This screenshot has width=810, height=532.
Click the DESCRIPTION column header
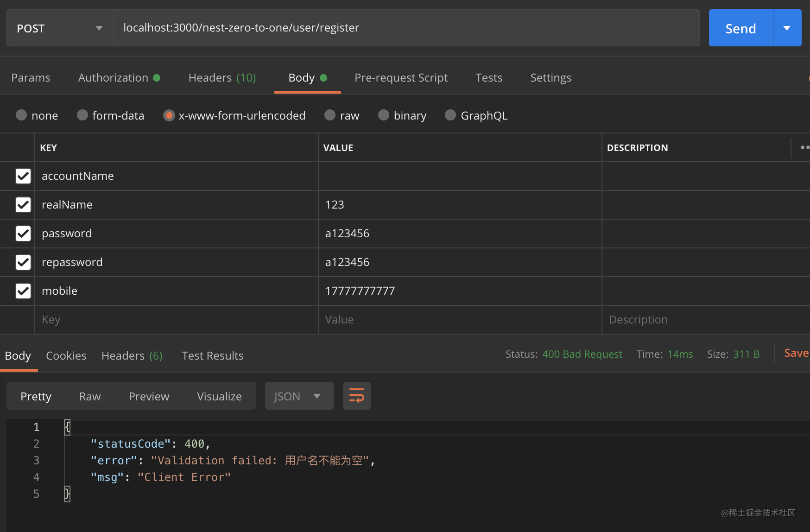pos(637,148)
